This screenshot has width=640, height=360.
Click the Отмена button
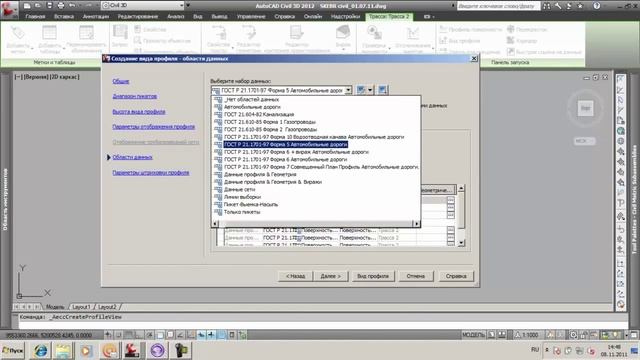point(416,276)
